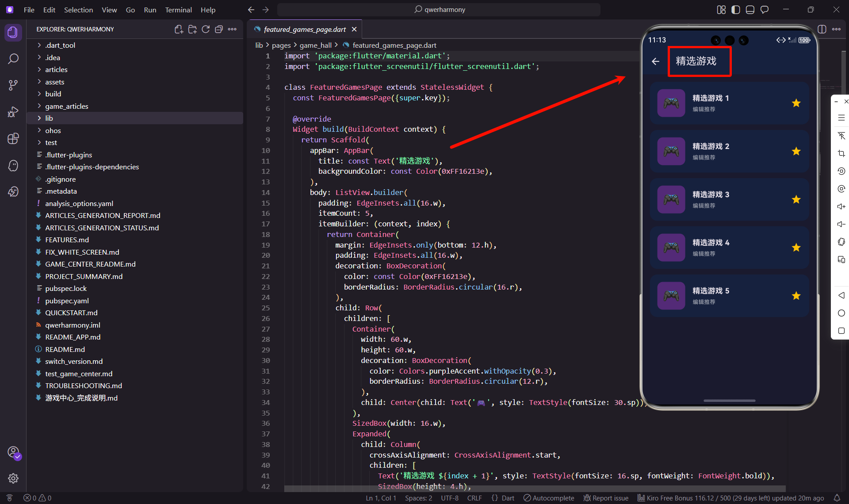Toggle the bottom panel layout button
This screenshot has height=504, width=849.
(x=750, y=10)
